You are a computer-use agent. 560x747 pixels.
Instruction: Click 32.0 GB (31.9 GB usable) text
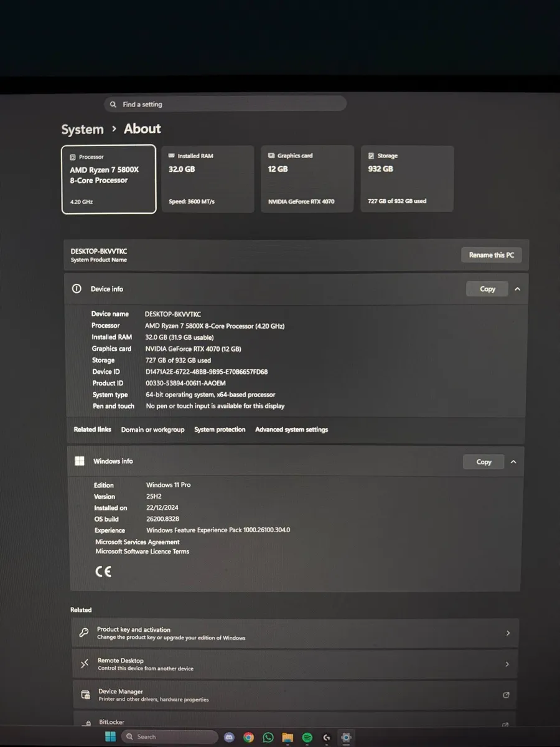(x=179, y=337)
